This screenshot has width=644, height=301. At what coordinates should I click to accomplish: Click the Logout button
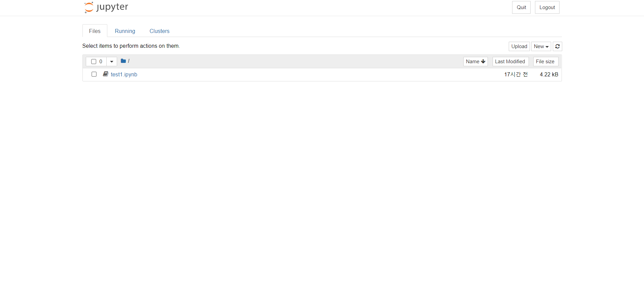point(547,7)
